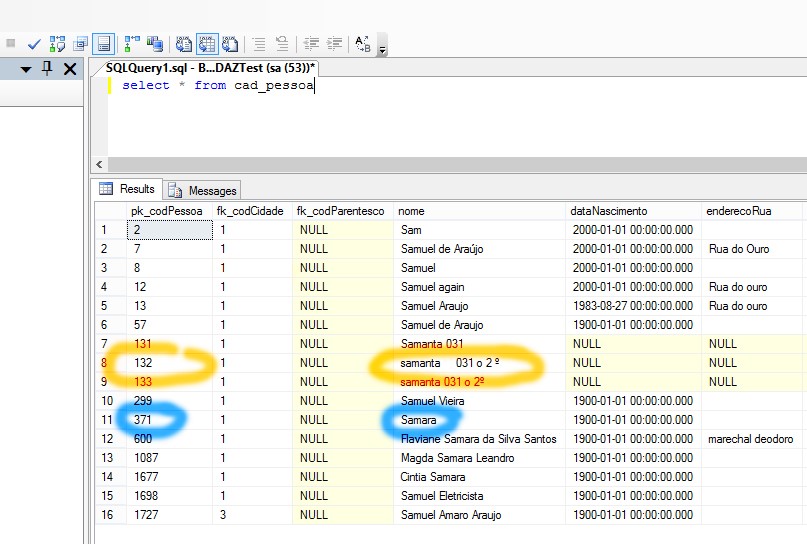807x544 pixels.
Task: Select result row number 16 header
Action: pyautogui.click(x=111, y=515)
